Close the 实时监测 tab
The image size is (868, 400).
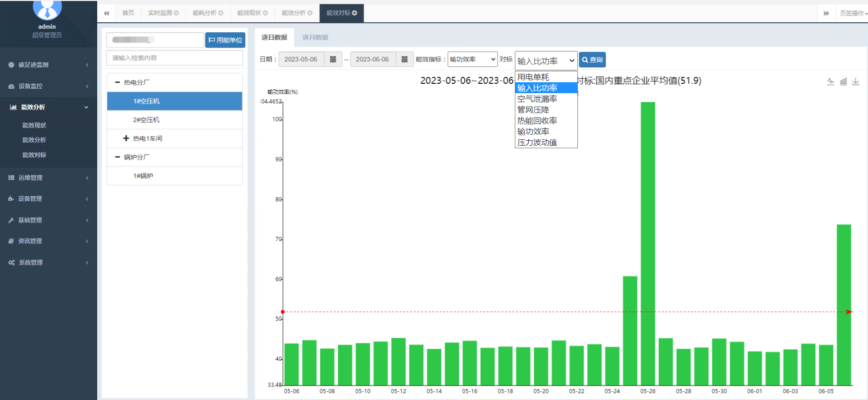pyautogui.click(x=176, y=13)
